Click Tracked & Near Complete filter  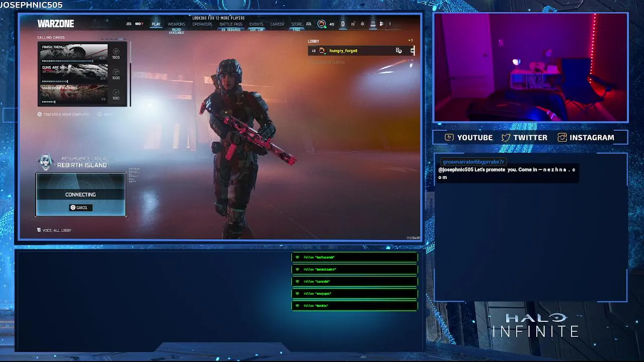[x=63, y=114]
